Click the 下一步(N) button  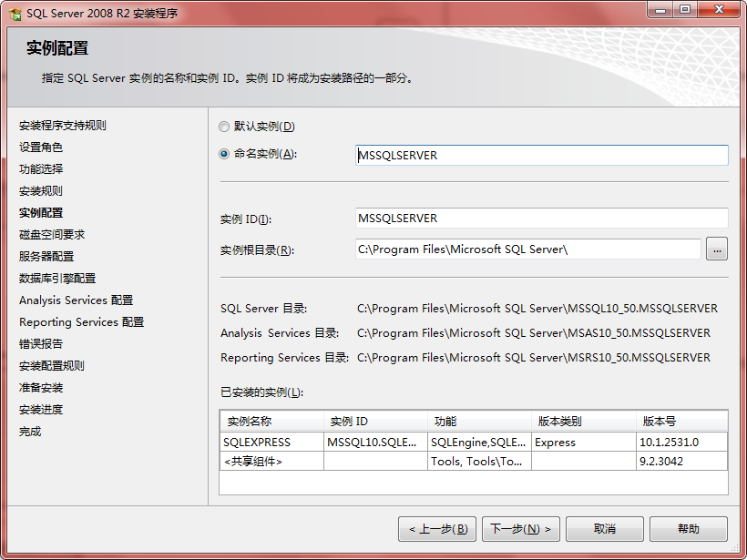(x=521, y=528)
